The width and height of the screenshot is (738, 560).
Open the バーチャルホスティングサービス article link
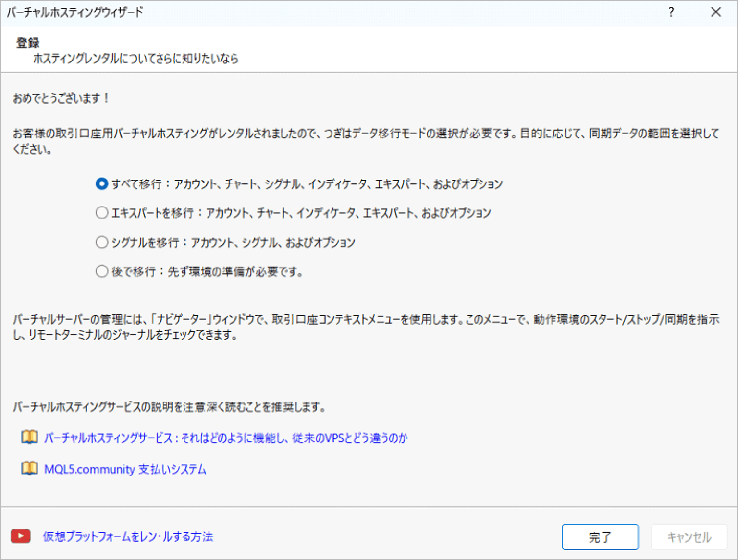(226, 438)
